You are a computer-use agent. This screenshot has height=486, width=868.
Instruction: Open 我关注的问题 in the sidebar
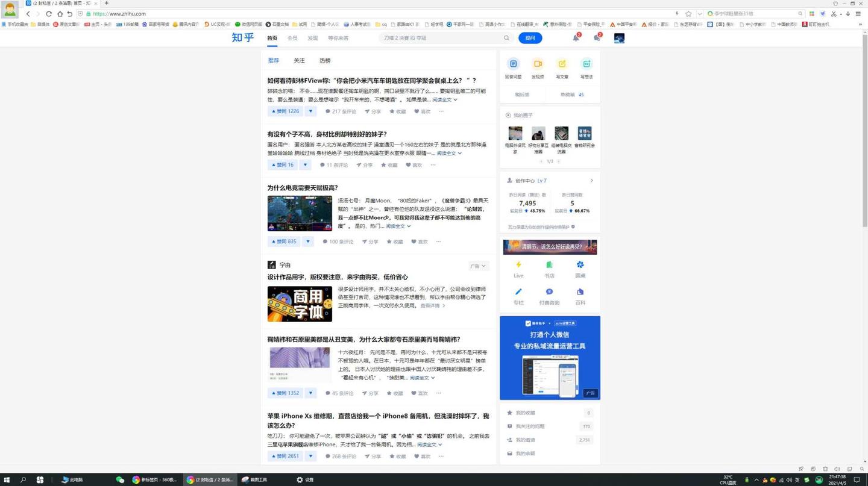click(550, 426)
